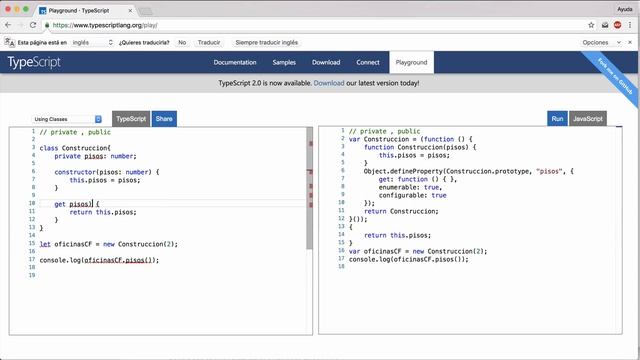This screenshot has width=640, height=360.
Task: Click 'let oficinasCF = new Construccion(2);' line
Action: click(109, 244)
